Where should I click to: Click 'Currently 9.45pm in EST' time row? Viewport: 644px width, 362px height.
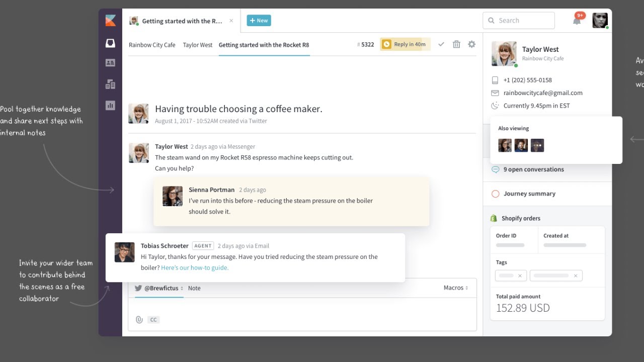[537, 106]
